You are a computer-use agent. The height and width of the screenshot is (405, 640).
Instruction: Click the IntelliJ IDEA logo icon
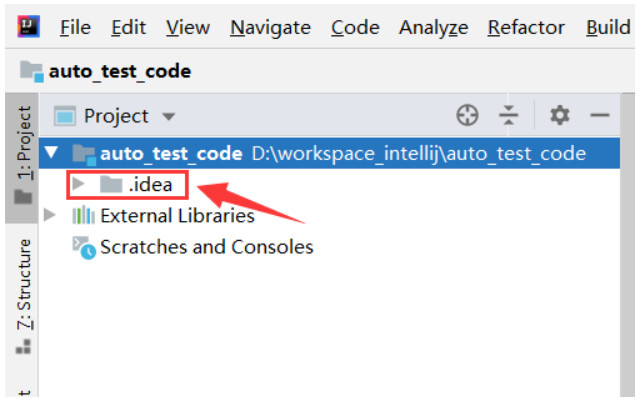(x=23, y=27)
